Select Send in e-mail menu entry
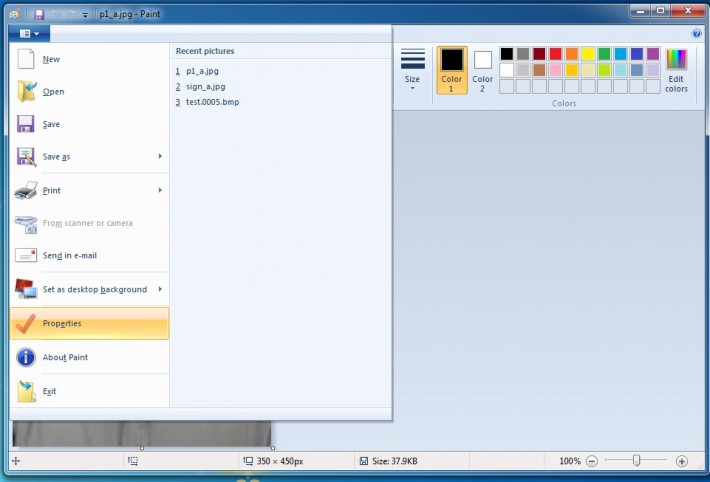The height and width of the screenshot is (482, 710). [89, 255]
